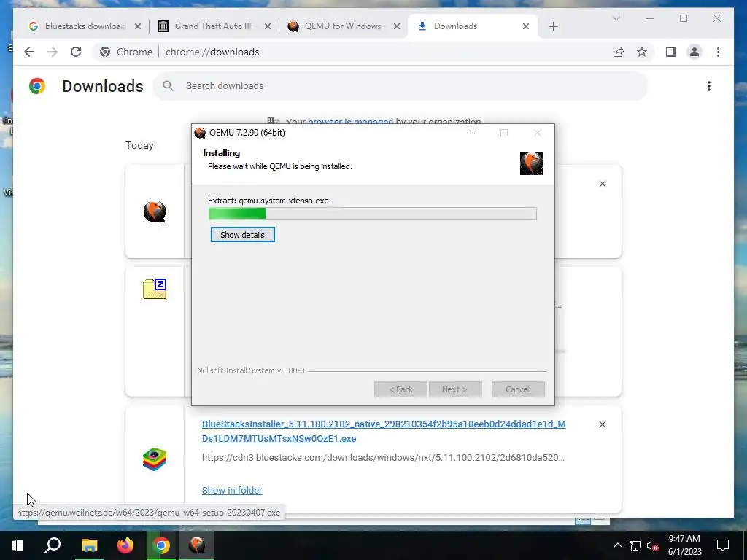This screenshot has width=747, height=560.
Task: Click the installer extraction progress bar
Action: click(373, 214)
